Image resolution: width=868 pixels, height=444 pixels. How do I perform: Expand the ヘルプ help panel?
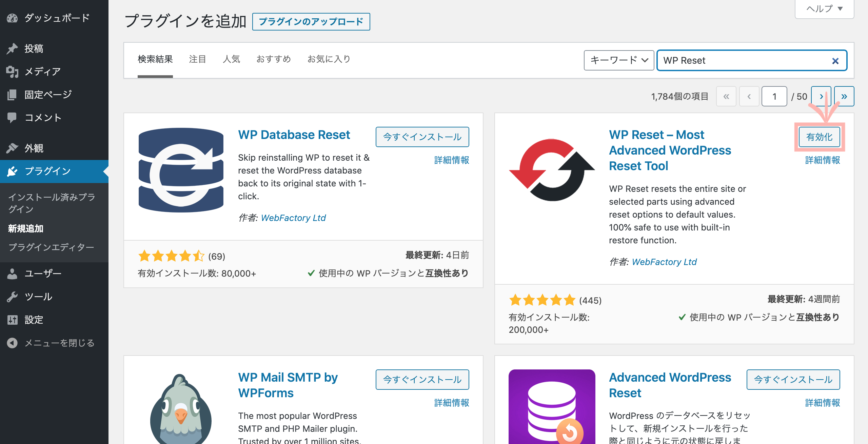coord(824,9)
